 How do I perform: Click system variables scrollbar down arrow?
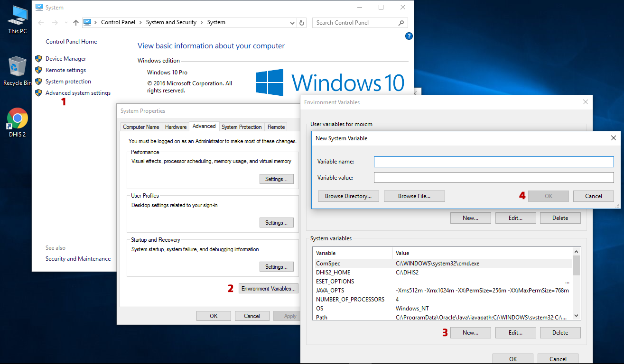(x=577, y=315)
